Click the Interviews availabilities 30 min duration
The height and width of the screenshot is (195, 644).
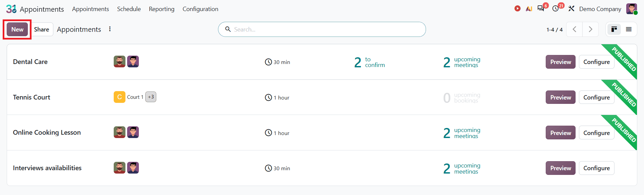(277, 168)
